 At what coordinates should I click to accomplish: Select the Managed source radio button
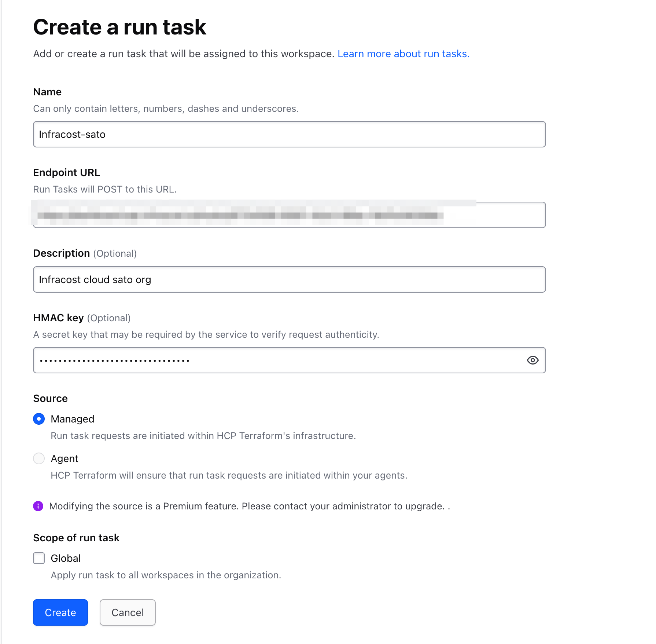pyautogui.click(x=39, y=419)
